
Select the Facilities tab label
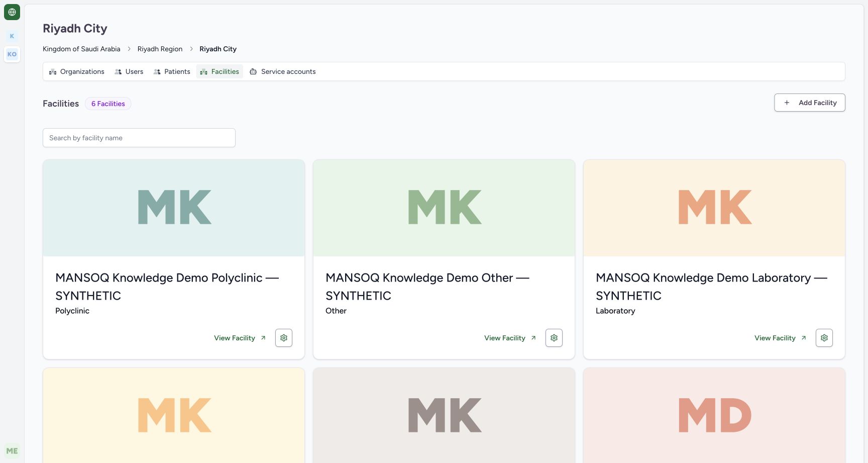coord(225,71)
